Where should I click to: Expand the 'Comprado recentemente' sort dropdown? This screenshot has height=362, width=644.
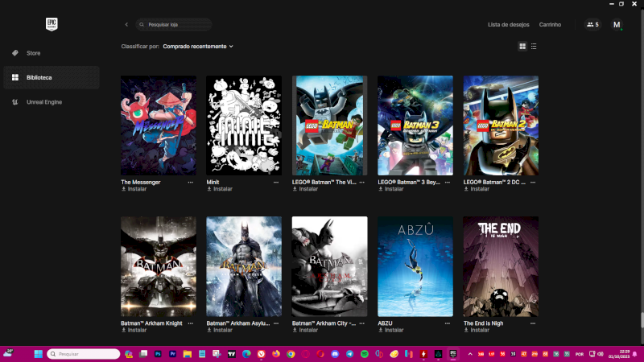(x=198, y=47)
